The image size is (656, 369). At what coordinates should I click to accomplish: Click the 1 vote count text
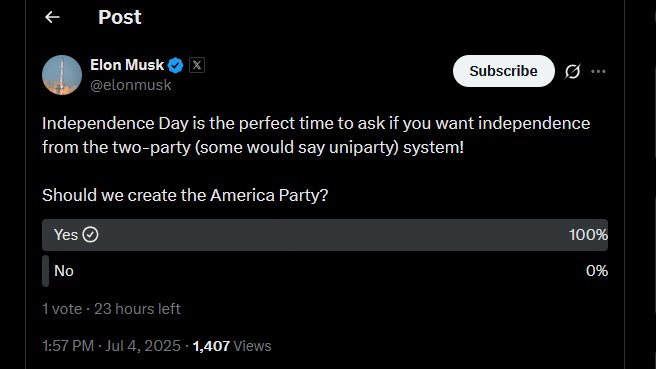[x=62, y=309]
